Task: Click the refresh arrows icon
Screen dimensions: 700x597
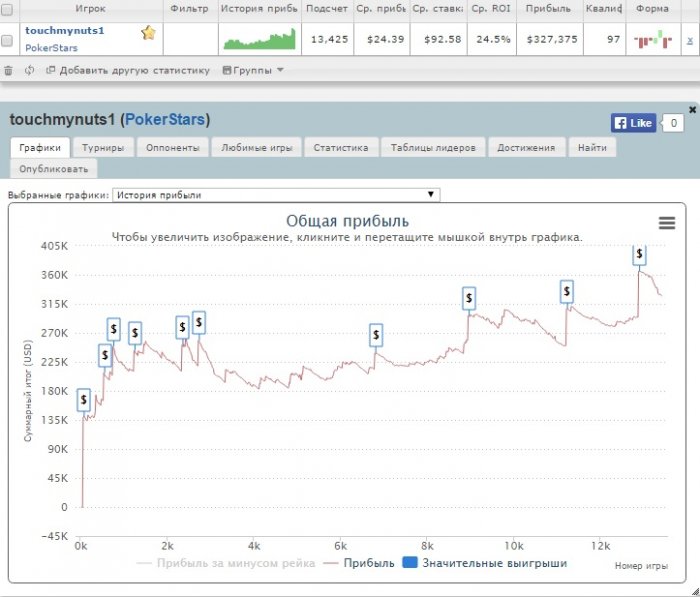Action: tap(29, 71)
